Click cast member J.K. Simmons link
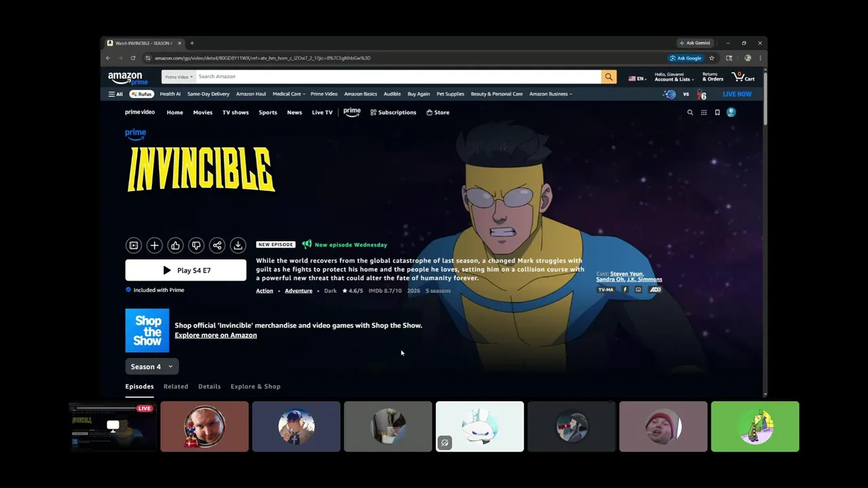This screenshot has height=488, width=868. 644,279
